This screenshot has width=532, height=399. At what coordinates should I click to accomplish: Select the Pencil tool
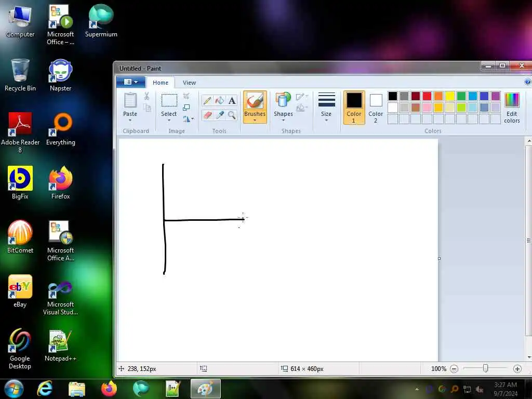click(207, 101)
